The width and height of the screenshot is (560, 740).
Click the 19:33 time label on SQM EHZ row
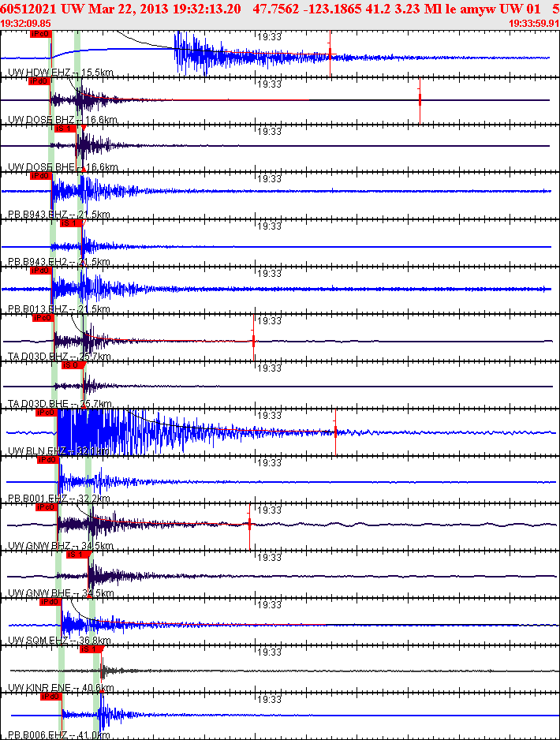270,604
